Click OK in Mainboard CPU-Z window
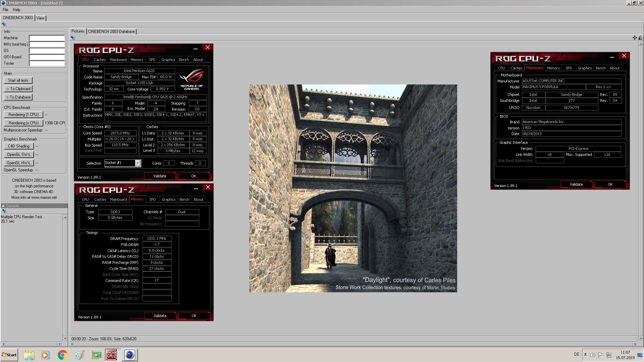The height and width of the screenshot is (362, 644). (x=610, y=184)
